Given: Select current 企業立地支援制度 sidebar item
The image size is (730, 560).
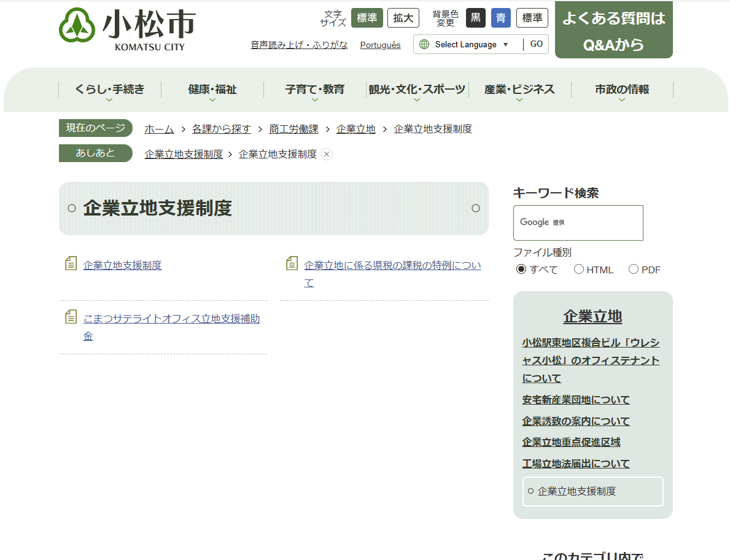Looking at the screenshot, I should tap(592, 491).
